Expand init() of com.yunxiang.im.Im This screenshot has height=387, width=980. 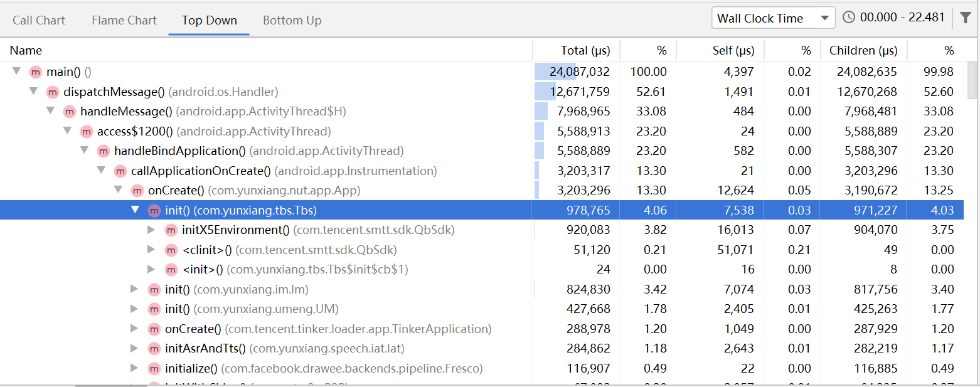[x=134, y=289]
